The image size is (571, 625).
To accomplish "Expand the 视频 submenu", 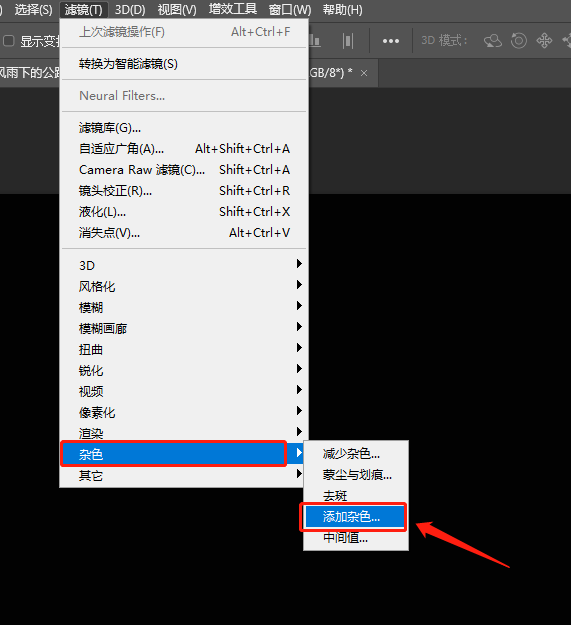I will click(184, 391).
